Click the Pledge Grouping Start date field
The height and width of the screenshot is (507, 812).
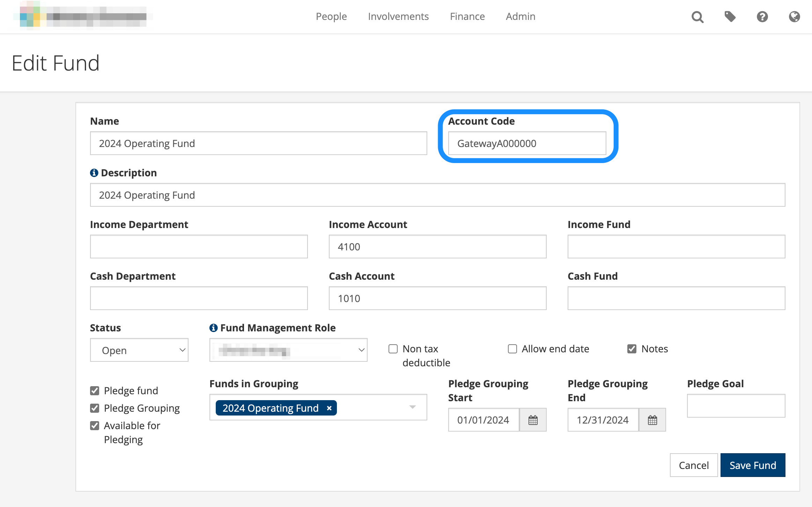click(x=484, y=420)
